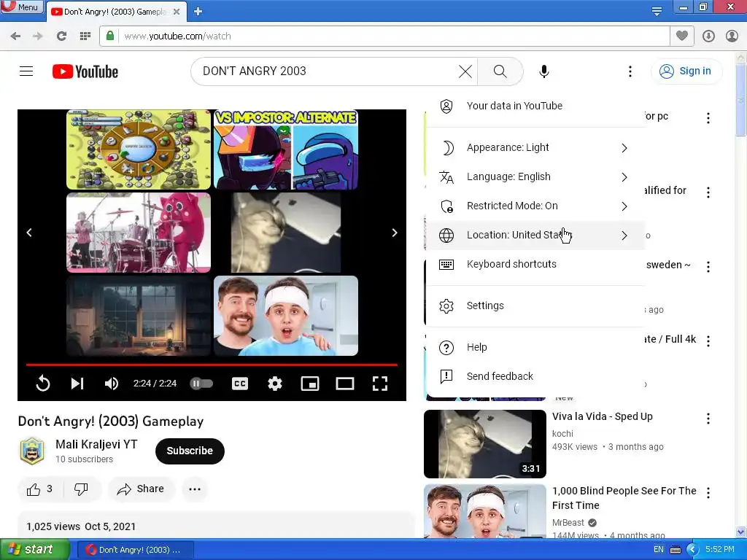Show next end-screen suggestions arrow
The image size is (747, 560).
395,233
